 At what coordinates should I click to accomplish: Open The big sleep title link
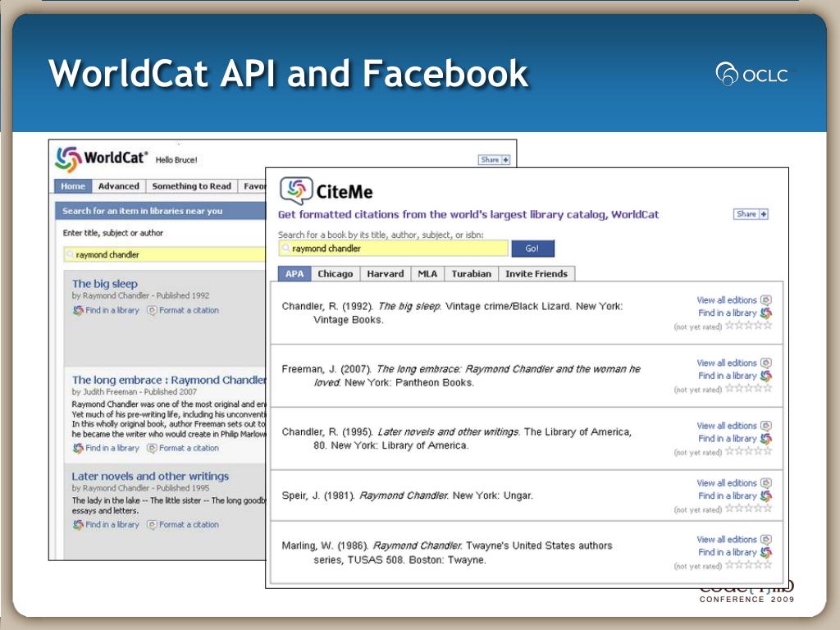pos(105,284)
